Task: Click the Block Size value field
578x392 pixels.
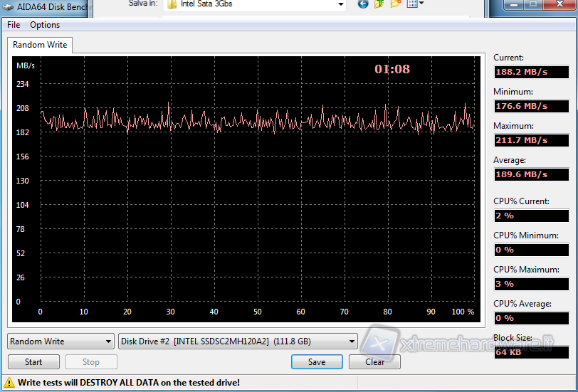Action: [x=531, y=352]
